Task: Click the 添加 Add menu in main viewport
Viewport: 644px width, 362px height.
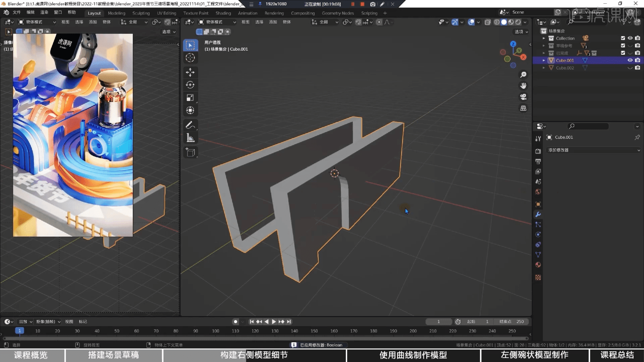Action: (x=273, y=22)
